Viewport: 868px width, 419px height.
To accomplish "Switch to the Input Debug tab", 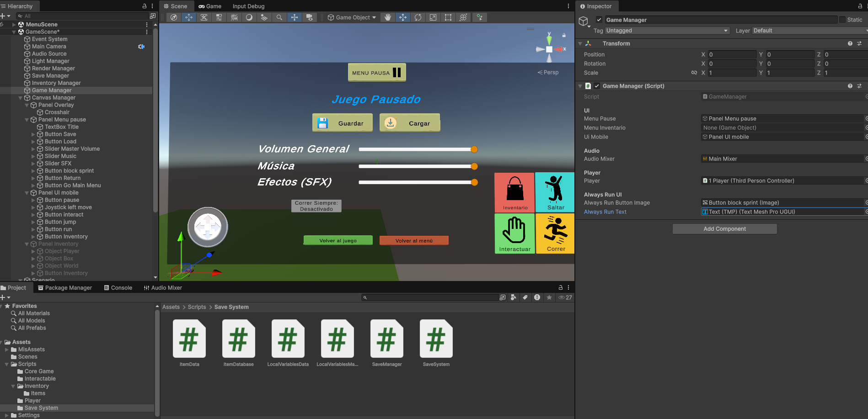I will point(248,6).
